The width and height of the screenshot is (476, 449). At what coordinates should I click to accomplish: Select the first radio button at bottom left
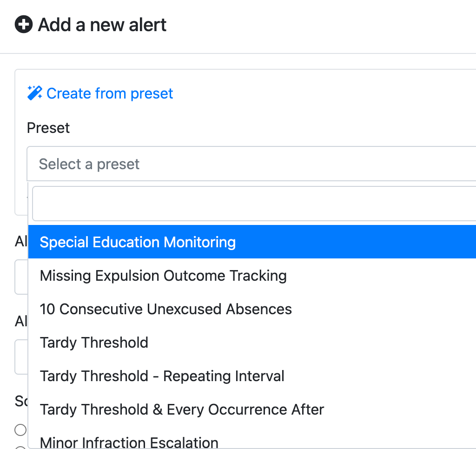20,430
